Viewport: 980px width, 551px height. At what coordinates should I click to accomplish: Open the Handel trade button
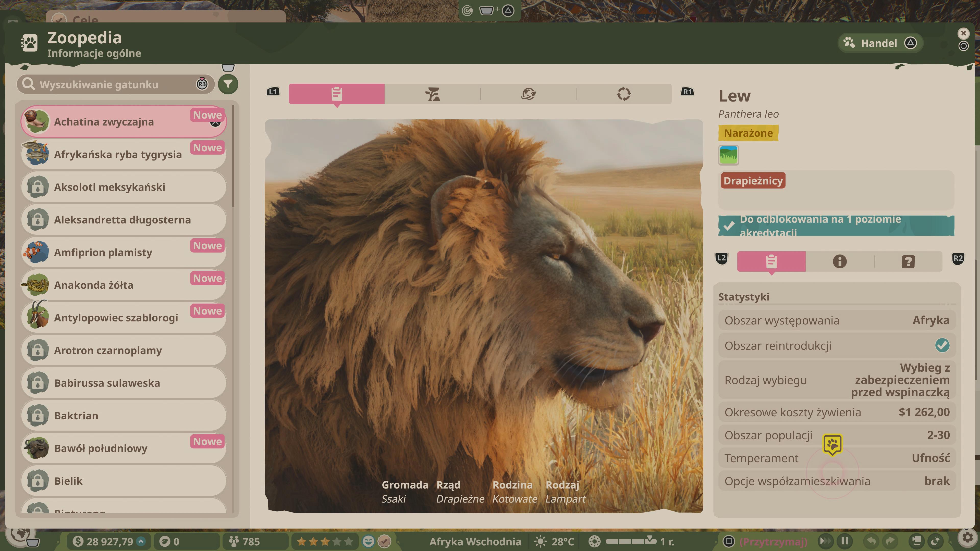[x=880, y=43]
